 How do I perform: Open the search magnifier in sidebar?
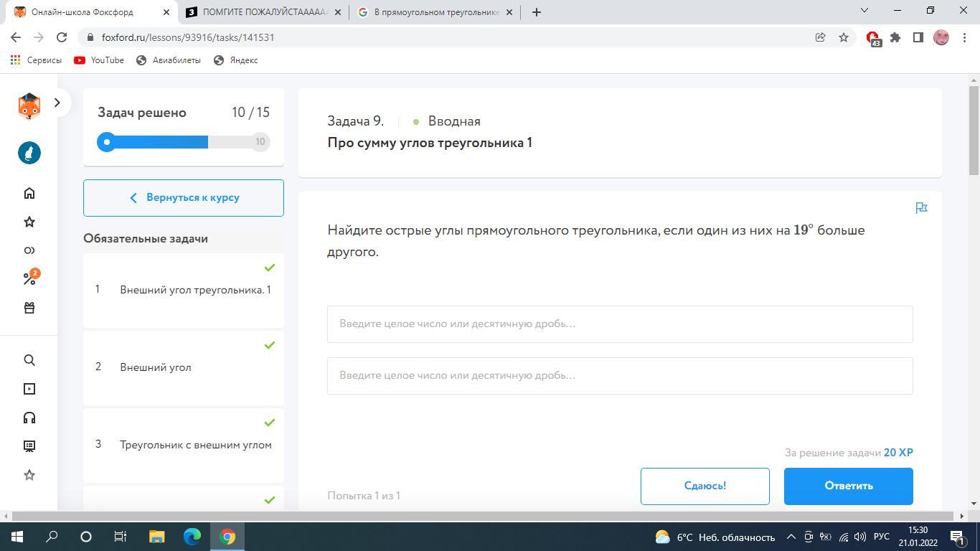point(29,360)
